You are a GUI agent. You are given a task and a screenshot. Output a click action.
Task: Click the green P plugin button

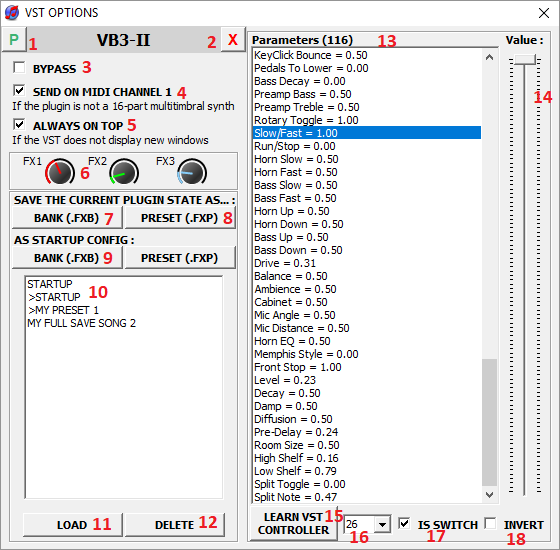point(14,39)
